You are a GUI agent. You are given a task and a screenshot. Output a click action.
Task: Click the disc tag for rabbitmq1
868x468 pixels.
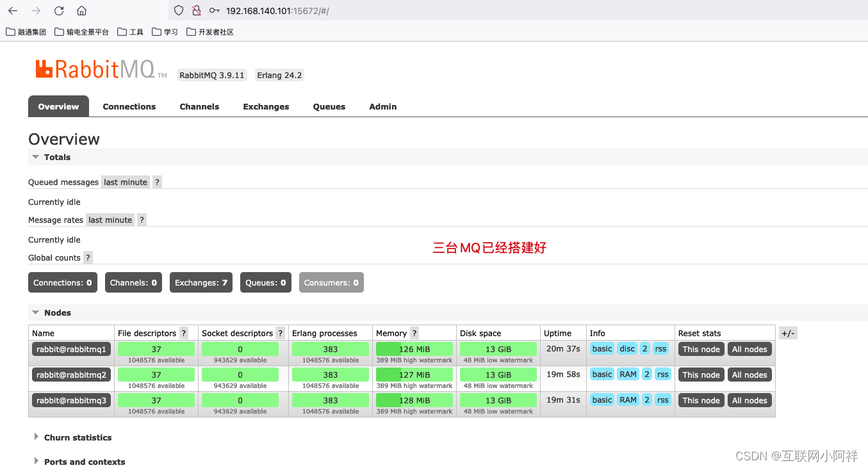(x=627, y=348)
